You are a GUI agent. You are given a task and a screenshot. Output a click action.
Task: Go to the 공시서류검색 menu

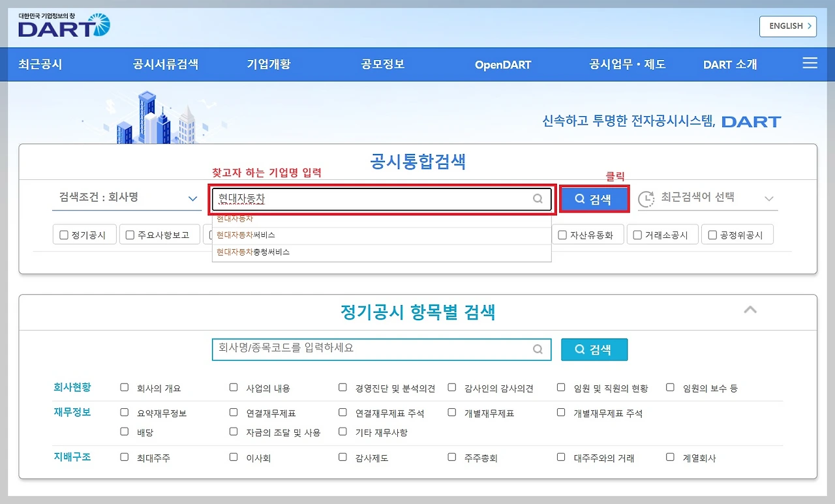click(166, 64)
